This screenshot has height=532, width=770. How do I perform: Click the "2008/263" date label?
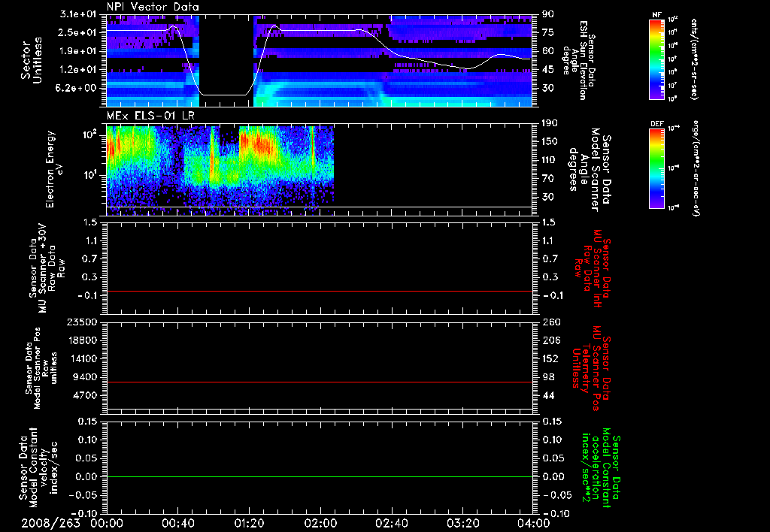click(x=50, y=523)
